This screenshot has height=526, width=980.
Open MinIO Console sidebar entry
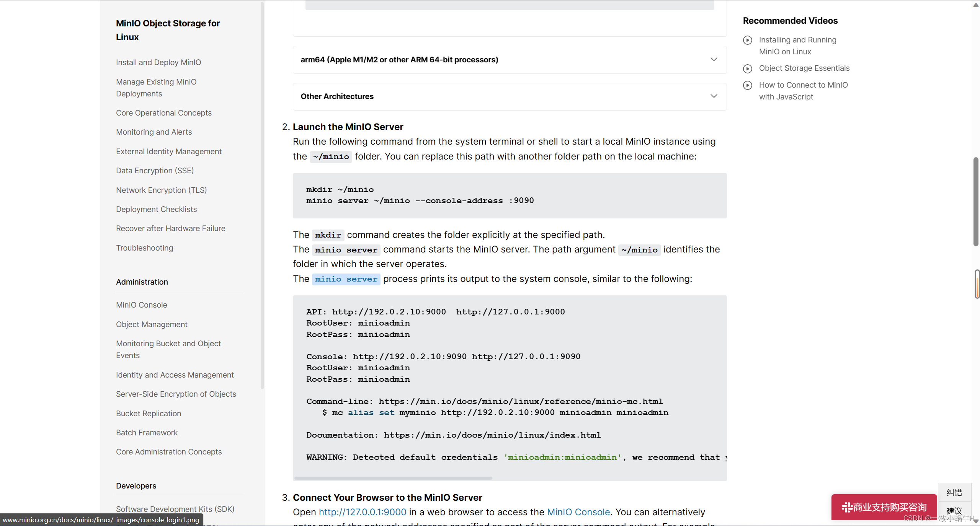(x=142, y=305)
